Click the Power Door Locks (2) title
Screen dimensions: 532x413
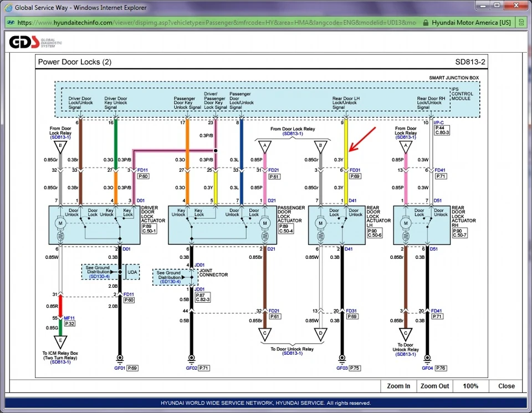75,62
